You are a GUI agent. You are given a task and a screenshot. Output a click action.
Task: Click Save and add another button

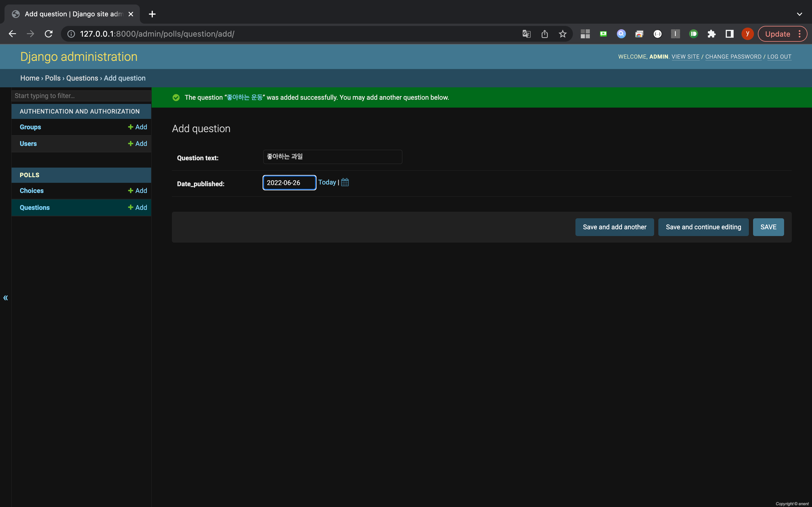614,227
